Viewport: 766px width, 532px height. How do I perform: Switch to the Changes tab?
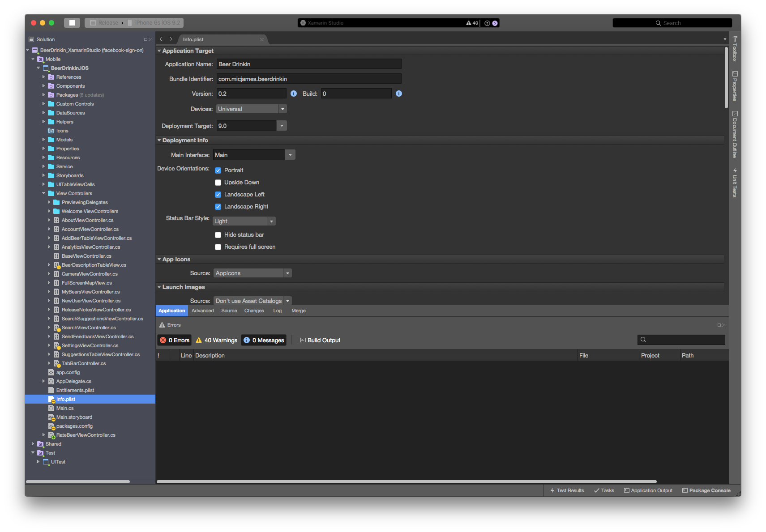(254, 311)
